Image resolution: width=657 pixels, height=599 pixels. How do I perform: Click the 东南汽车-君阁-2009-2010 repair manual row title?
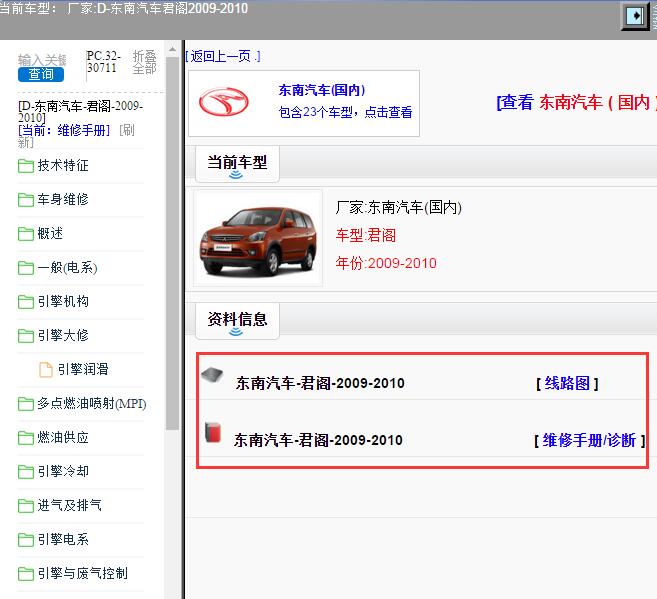coord(318,440)
